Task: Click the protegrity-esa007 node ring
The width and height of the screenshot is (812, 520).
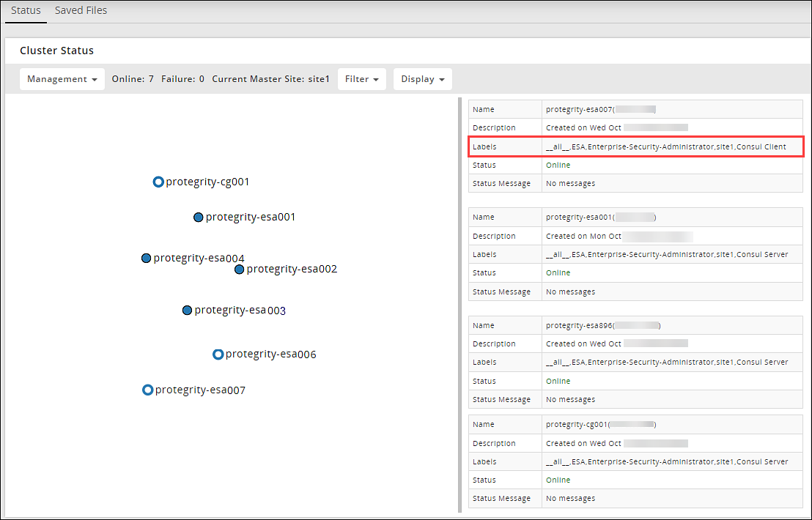Action: pyautogui.click(x=147, y=390)
